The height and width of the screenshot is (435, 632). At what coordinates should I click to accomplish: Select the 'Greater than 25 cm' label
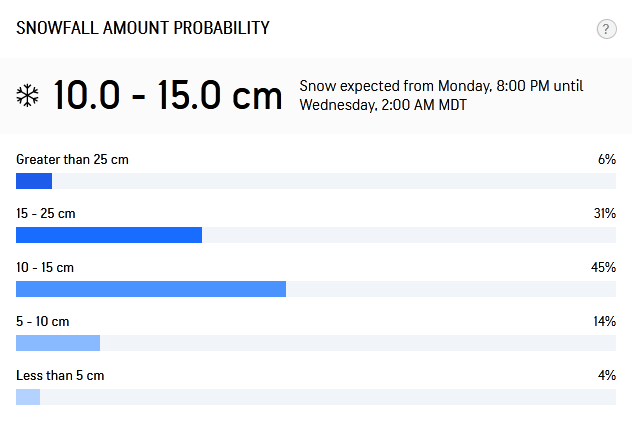tap(72, 160)
